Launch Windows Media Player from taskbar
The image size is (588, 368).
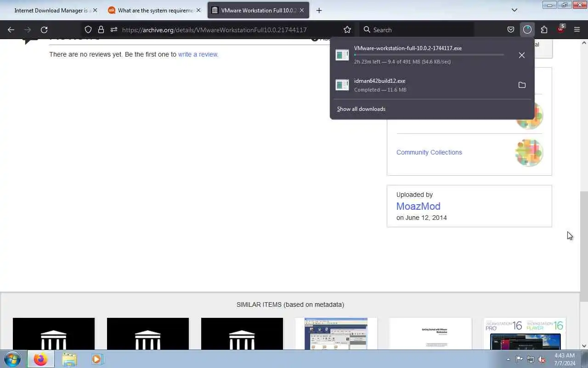click(x=97, y=359)
